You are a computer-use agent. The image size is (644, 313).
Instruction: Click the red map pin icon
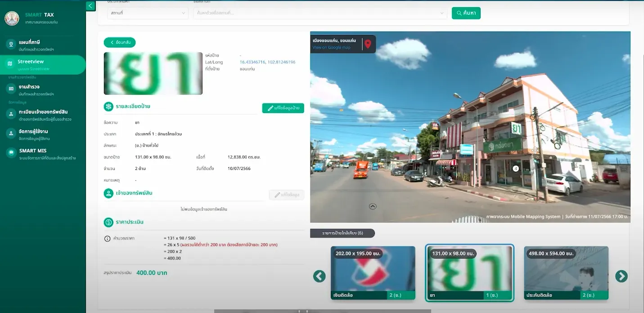(x=368, y=44)
